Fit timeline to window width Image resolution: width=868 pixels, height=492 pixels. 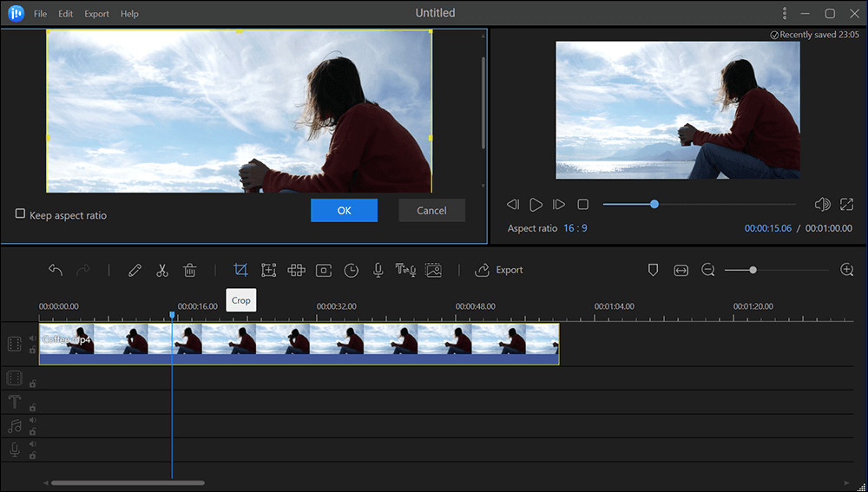(x=681, y=270)
